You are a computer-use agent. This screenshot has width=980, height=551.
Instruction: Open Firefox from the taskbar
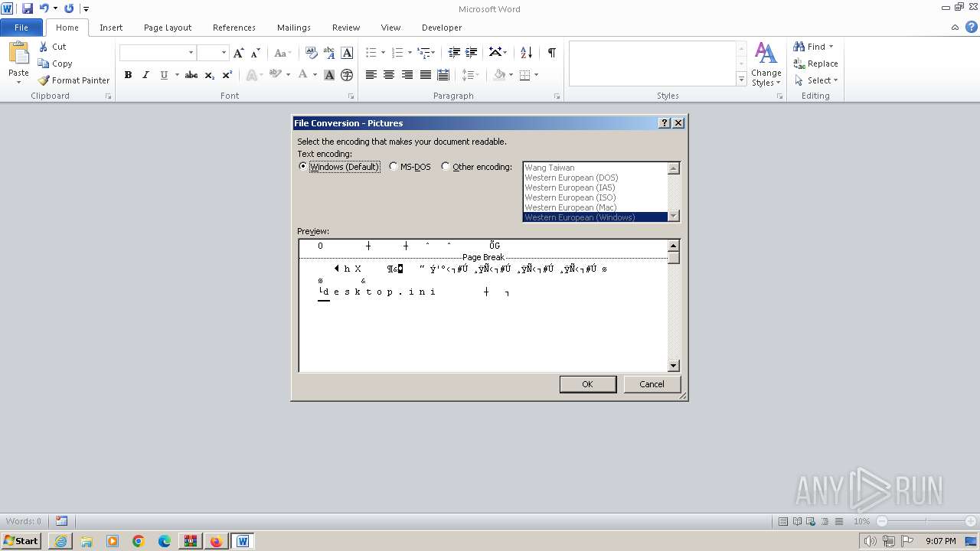(x=217, y=541)
